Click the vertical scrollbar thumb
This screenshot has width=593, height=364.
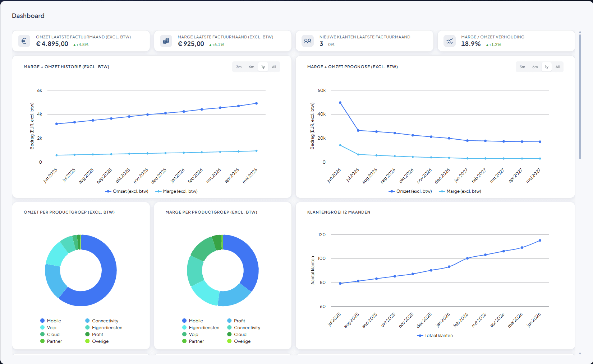click(x=580, y=97)
